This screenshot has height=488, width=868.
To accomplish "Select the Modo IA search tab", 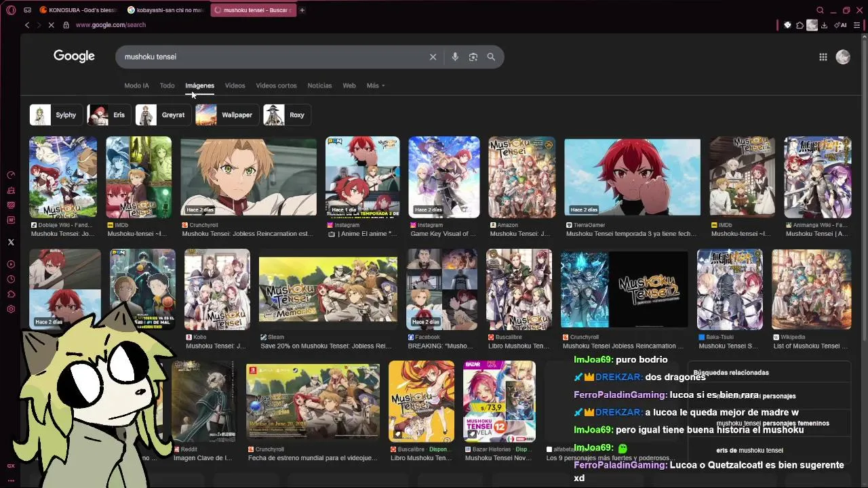I will pos(136,85).
